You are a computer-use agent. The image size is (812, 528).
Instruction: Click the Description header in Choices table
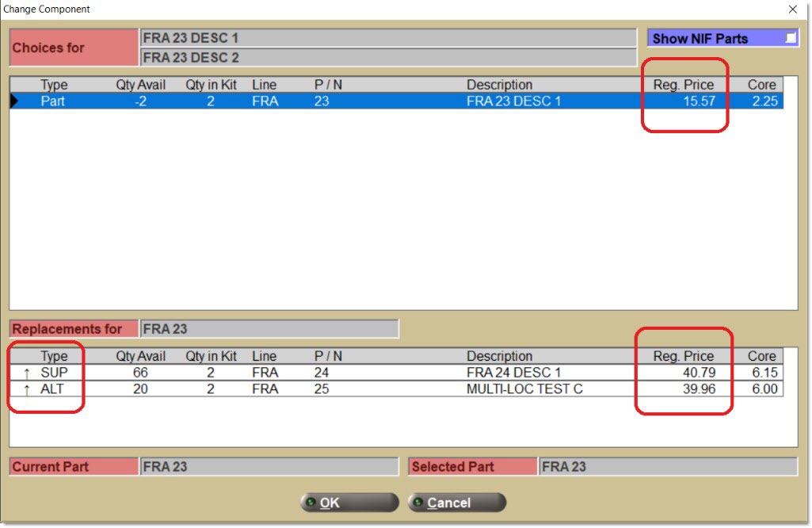pyautogui.click(x=499, y=85)
